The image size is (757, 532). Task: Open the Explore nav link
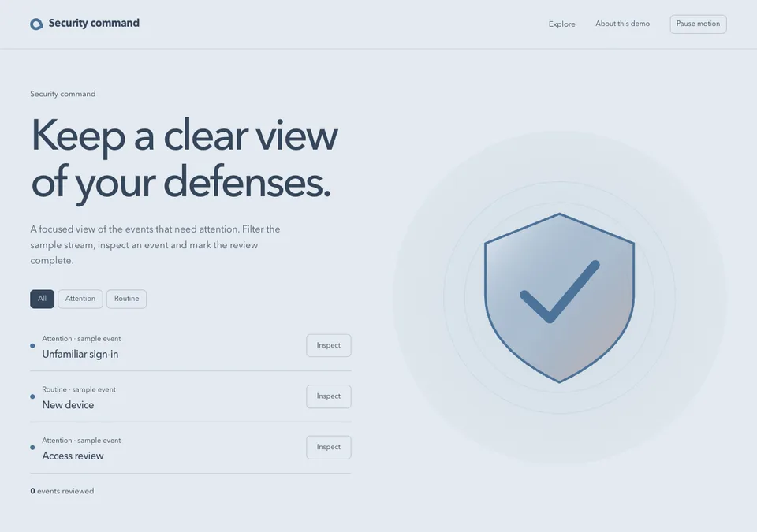[562, 24]
